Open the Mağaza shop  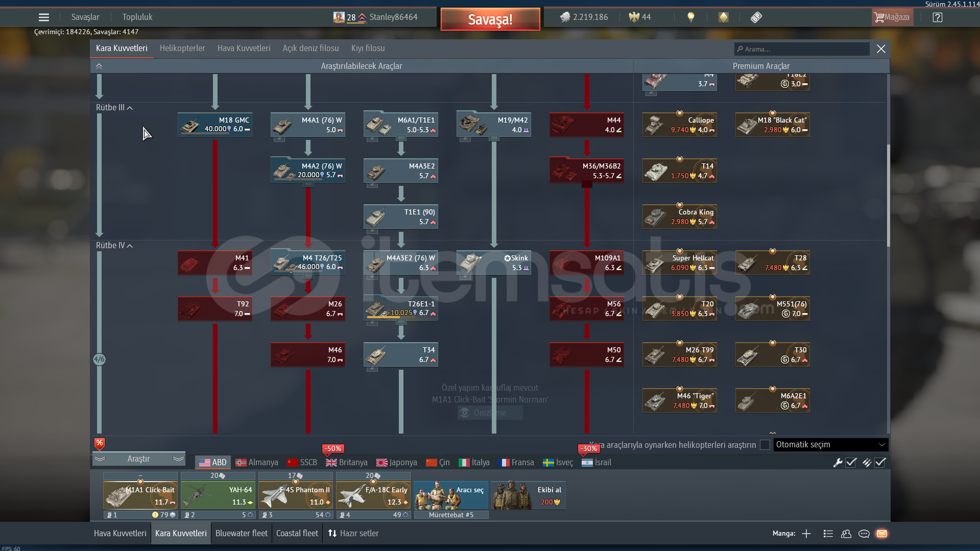tap(892, 17)
